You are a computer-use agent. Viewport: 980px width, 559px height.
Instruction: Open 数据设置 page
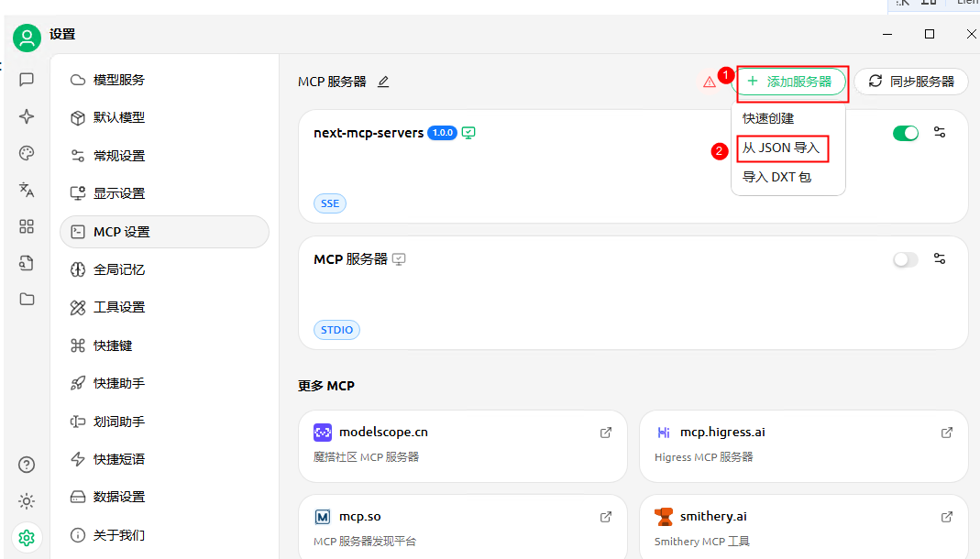164,497
